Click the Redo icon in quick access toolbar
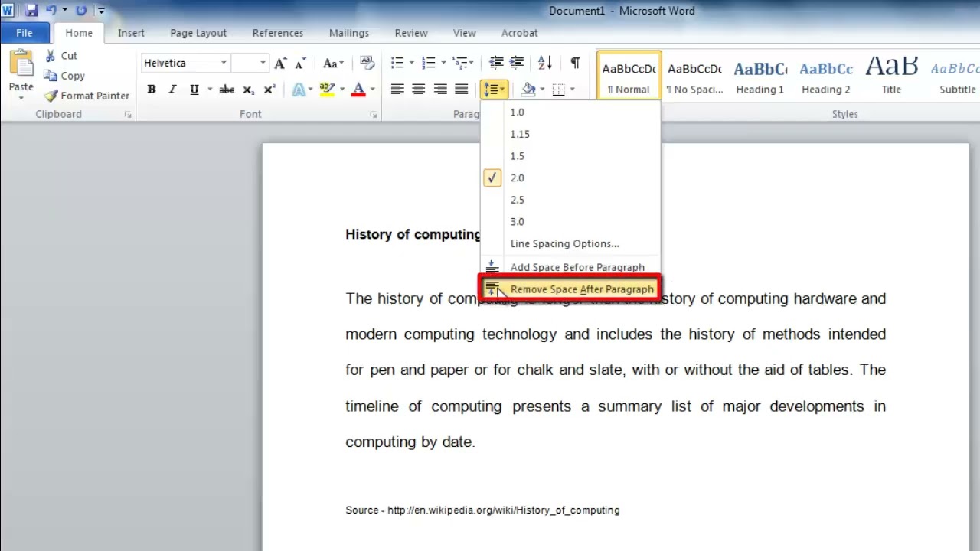This screenshot has height=551, width=980. coord(80,11)
